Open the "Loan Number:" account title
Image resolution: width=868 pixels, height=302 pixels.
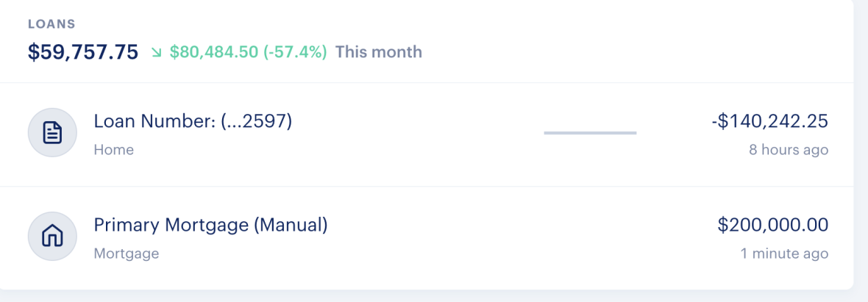coord(154,121)
